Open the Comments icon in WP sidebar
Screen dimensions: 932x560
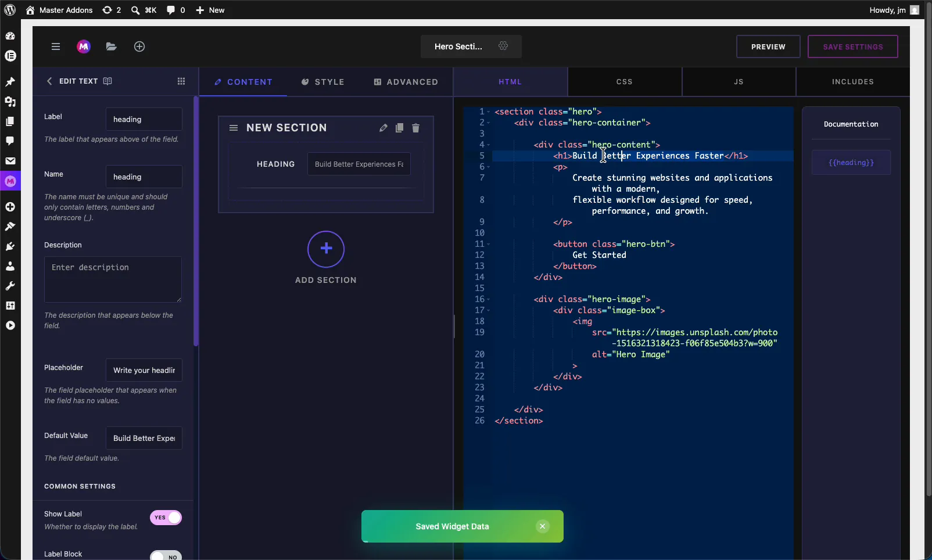point(10,141)
